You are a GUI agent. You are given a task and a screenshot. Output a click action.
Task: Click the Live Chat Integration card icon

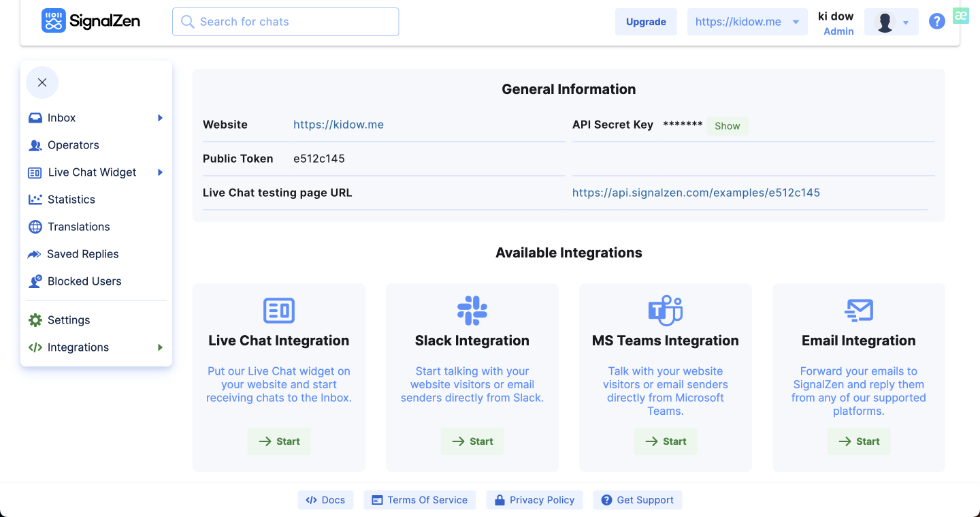coord(279,311)
